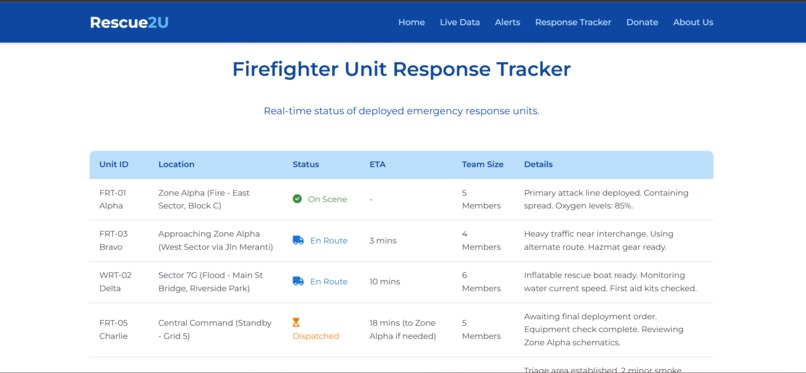806x373 pixels.
Task: Click truck icon in FRT-03 Bravo row
Action: (x=298, y=240)
